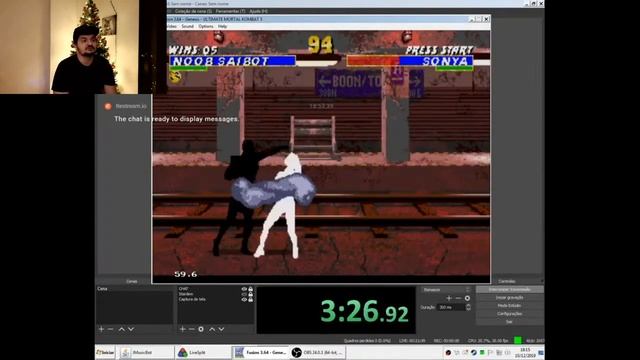This screenshot has width=640, height=360.
Task: Remove the selected scene with the minus icon
Action: click(x=110, y=329)
